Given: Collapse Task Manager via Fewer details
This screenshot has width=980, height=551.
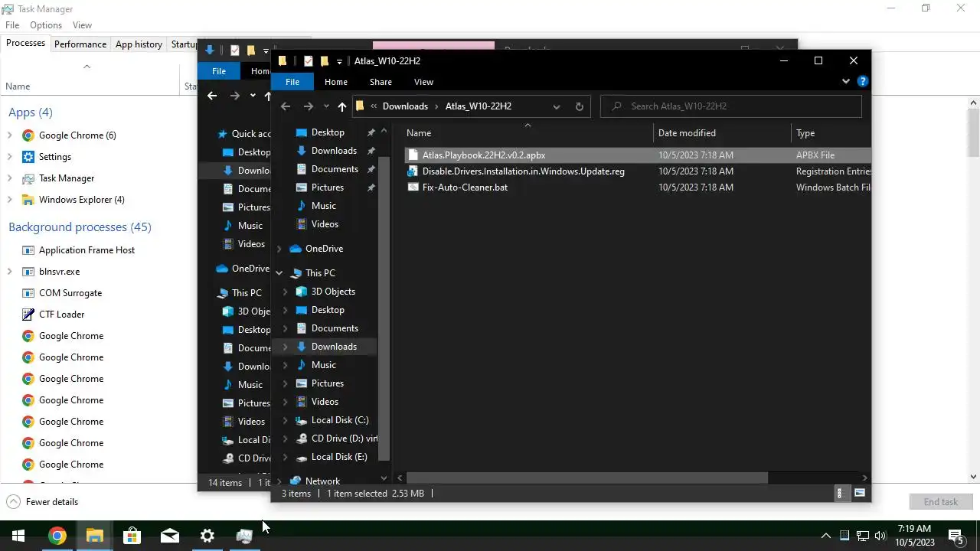Looking at the screenshot, I should pyautogui.click(x=42, y=502).
